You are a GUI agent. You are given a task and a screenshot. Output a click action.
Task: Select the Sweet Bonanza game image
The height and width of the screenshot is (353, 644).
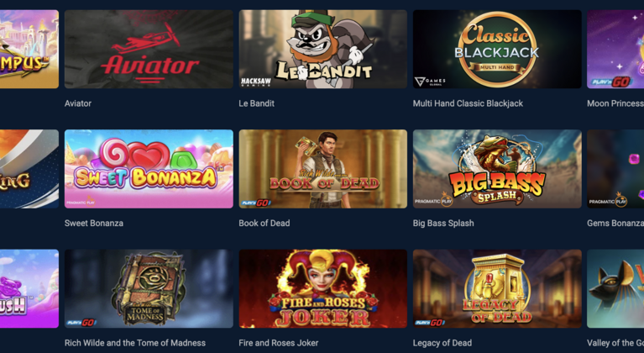click(x=149, y=169)
